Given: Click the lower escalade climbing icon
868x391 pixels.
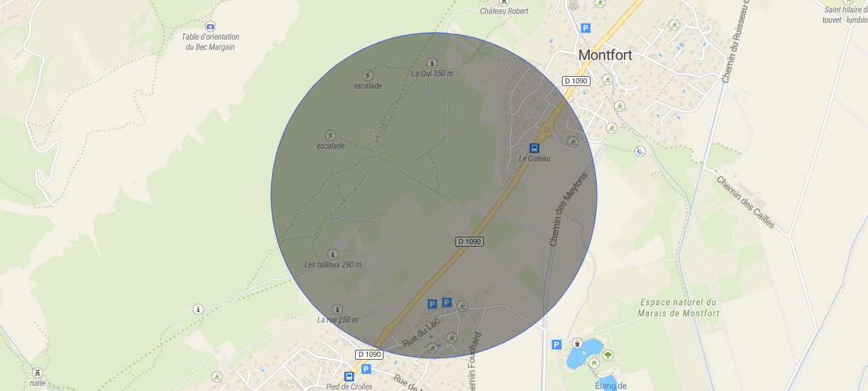Looking at the screenshot, I should coord(329,135).
